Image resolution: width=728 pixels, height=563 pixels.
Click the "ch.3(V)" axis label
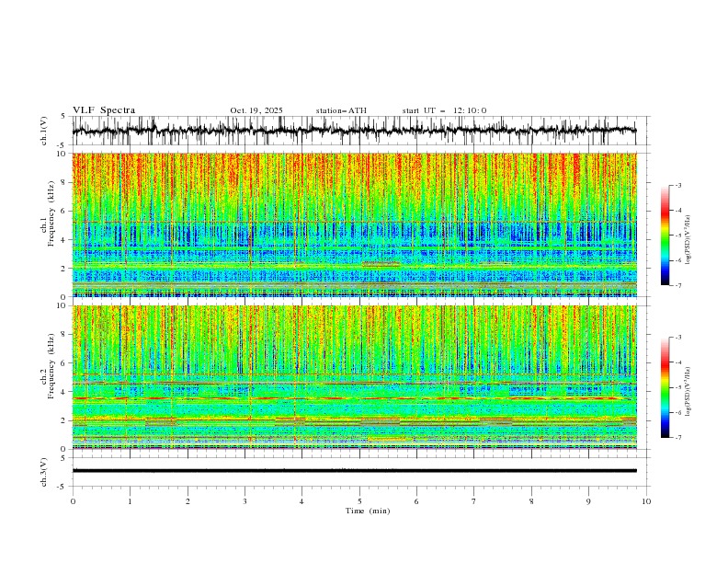point(44,472)
